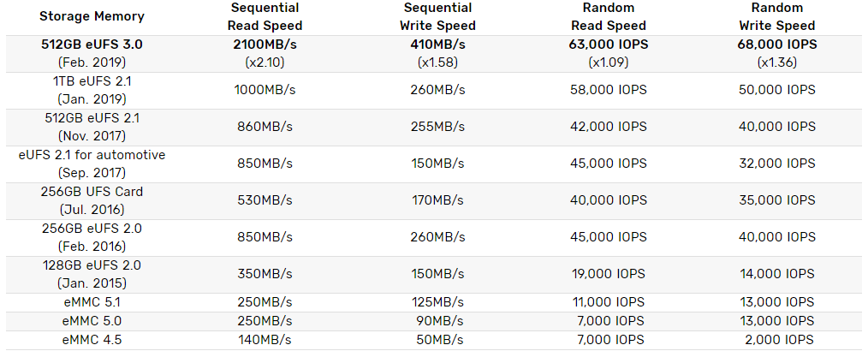Click the 128GB eUFS 2.0 row label
The image size is (868, 357).
pyautogui.click(x=92, y=274)
